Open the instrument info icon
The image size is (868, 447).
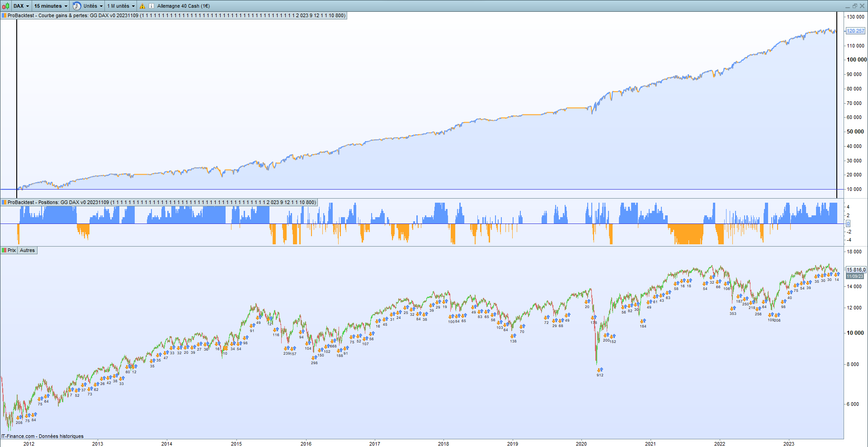click(x=151, y=6)
